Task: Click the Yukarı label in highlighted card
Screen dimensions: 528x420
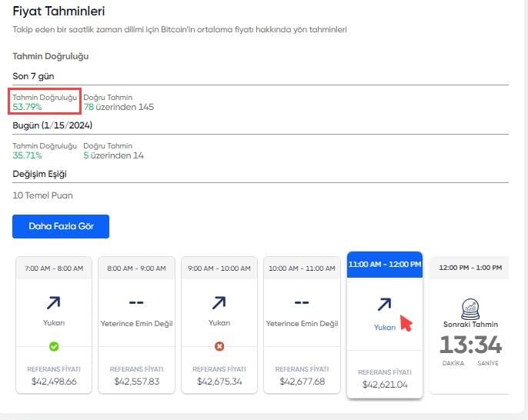Action: [384, 327]
